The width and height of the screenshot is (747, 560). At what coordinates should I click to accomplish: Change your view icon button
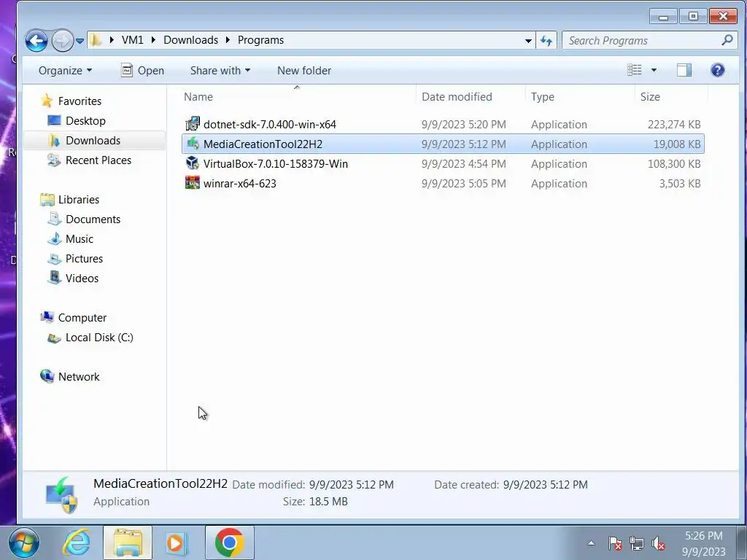click(634, 70)
